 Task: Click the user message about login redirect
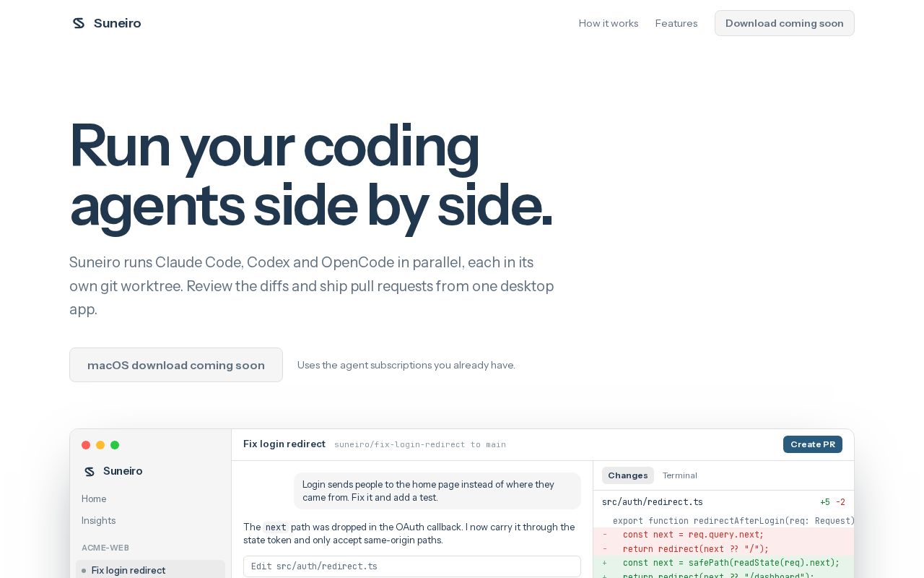(437, 491)
